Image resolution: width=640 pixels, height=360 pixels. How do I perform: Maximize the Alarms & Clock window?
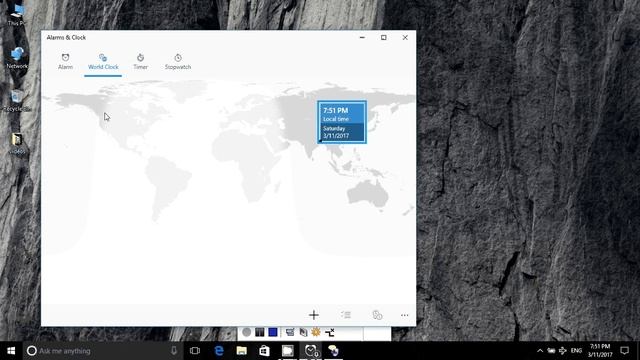(x=384, y=37)
